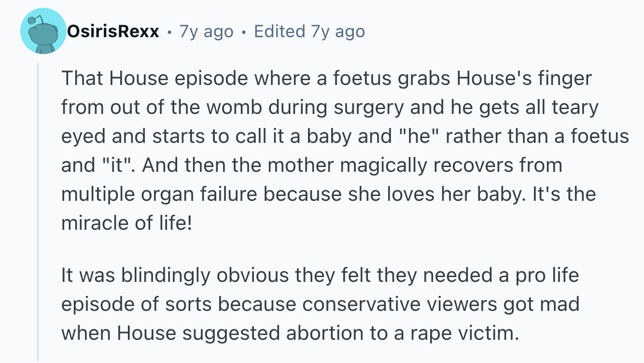Viewport: 644px width, 363px height.
Task: Click the "miracle of life!" line
Action: (126, 223)
